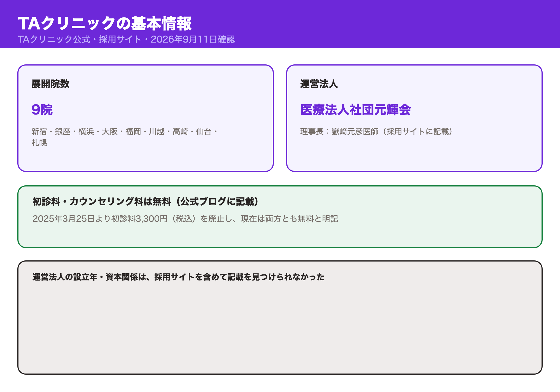Click the 運営法人 card heading
The image size is (560, 392).
319,84
